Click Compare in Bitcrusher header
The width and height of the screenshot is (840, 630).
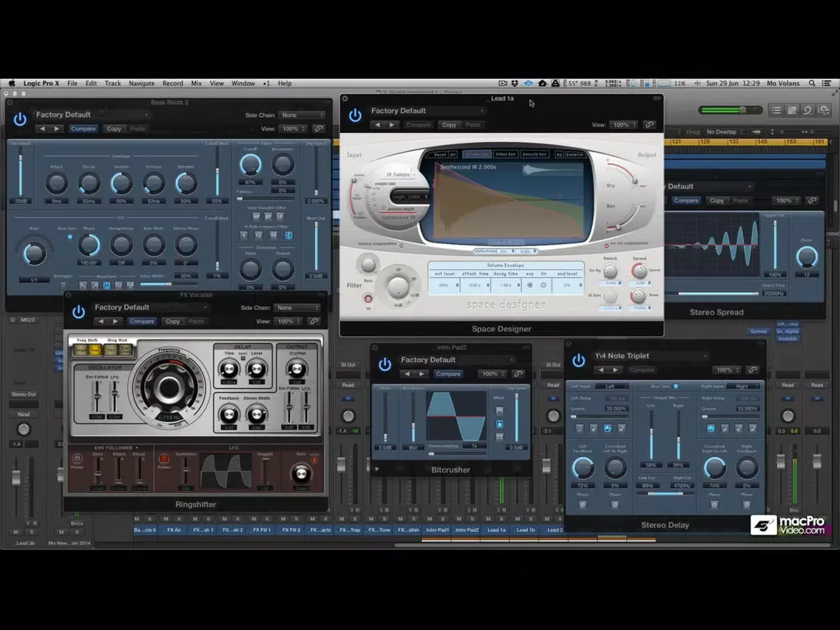(448, 373)
